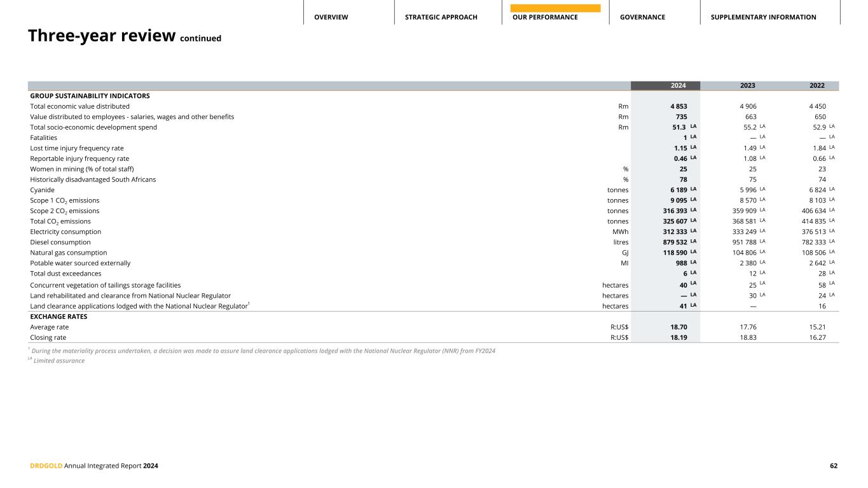The height and width of the screenshot is (488, 868).
Task: Click the DRDGOLD Annual Integrated Report footer
Action: click(94, 466)
